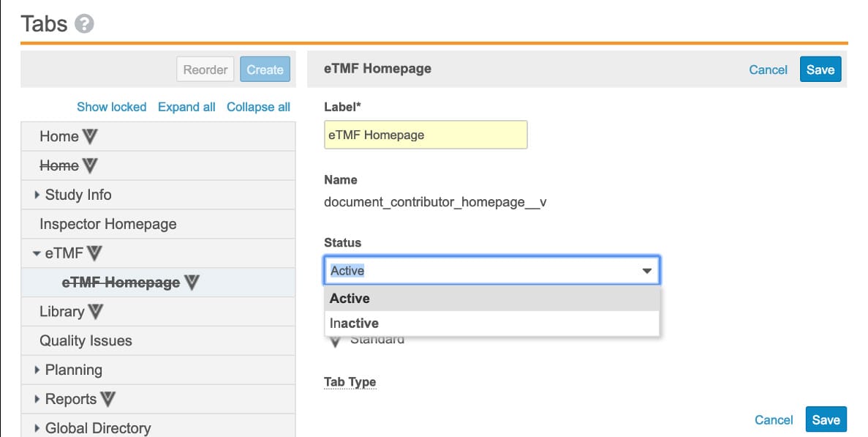This screenshot has height=437, width=868.
Task: Click the Tab Type field label
Action: point(350,382)
